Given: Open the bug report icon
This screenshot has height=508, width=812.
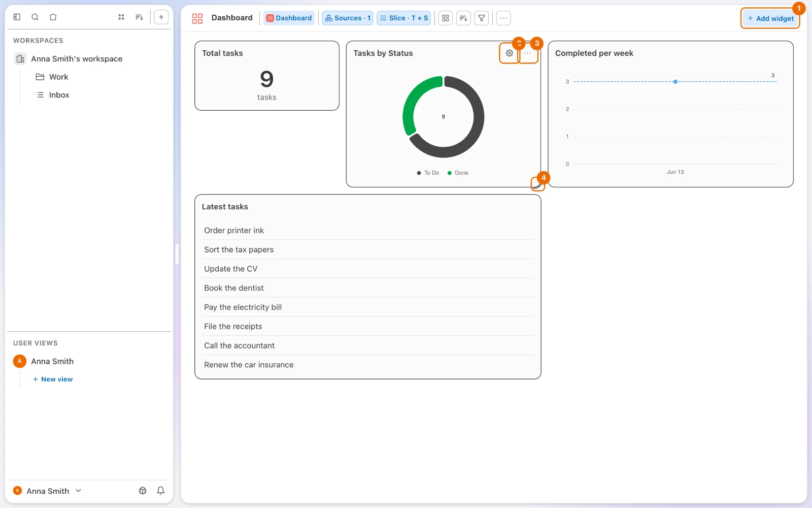Looking at the screenshot, I should tap(143, 491).
